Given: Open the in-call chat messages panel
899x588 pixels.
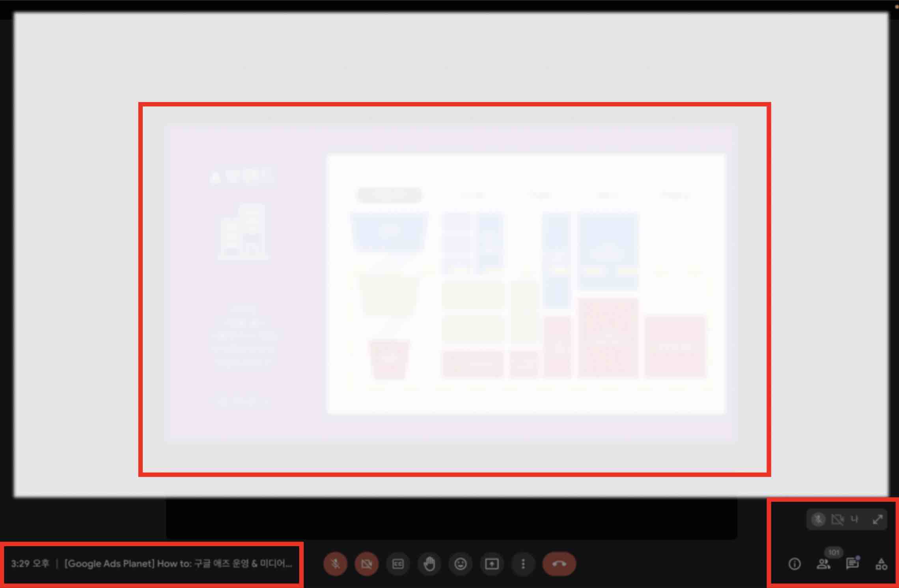Looking at the screenshot, I should [852, 564].
